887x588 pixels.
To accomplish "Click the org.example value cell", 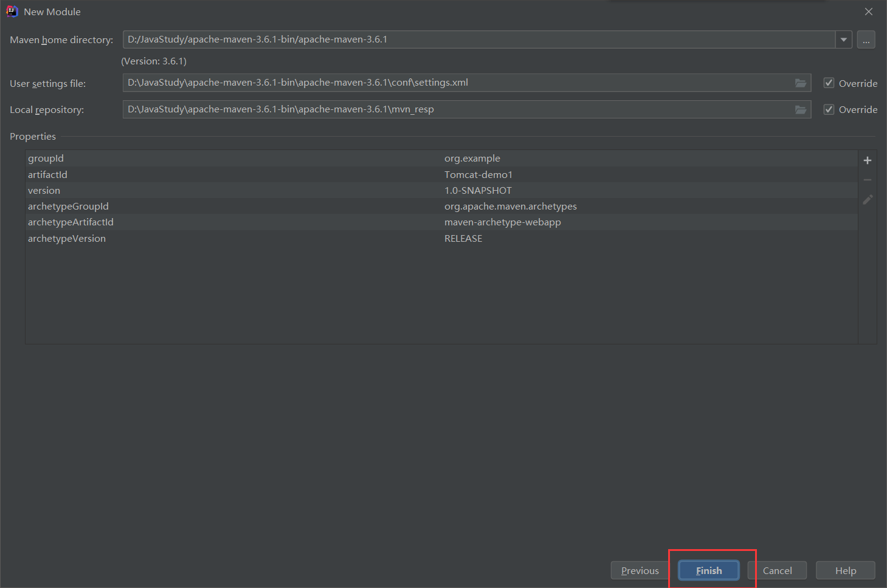I will tap(472, 159).
